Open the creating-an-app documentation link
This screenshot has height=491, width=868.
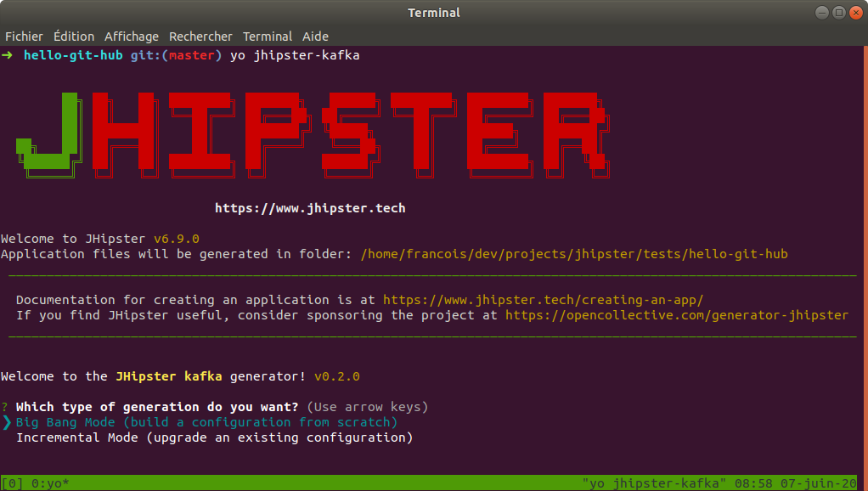pos(543,300)
